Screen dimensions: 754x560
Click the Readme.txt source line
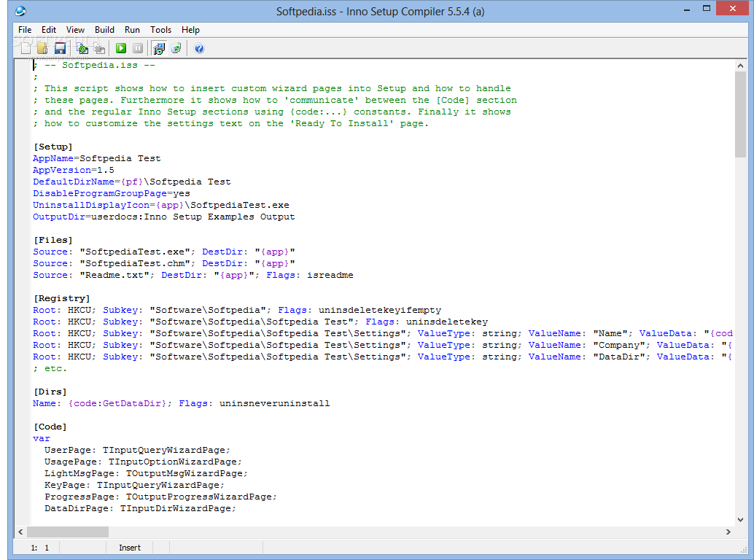(x=193, y=275)
